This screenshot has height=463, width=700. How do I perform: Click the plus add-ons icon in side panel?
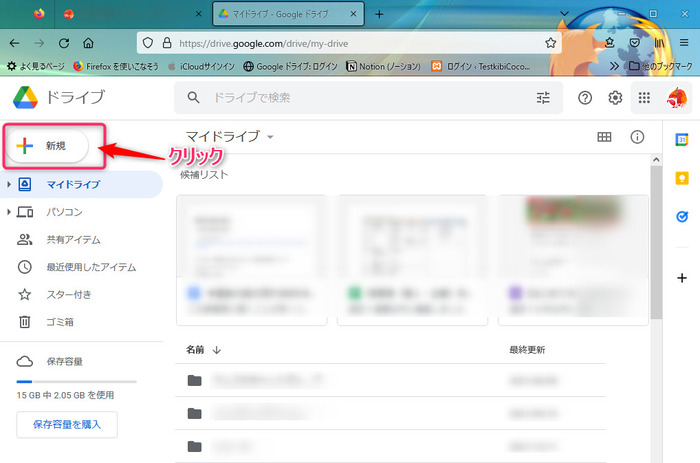pyautogui.click(x=682, y=278)
